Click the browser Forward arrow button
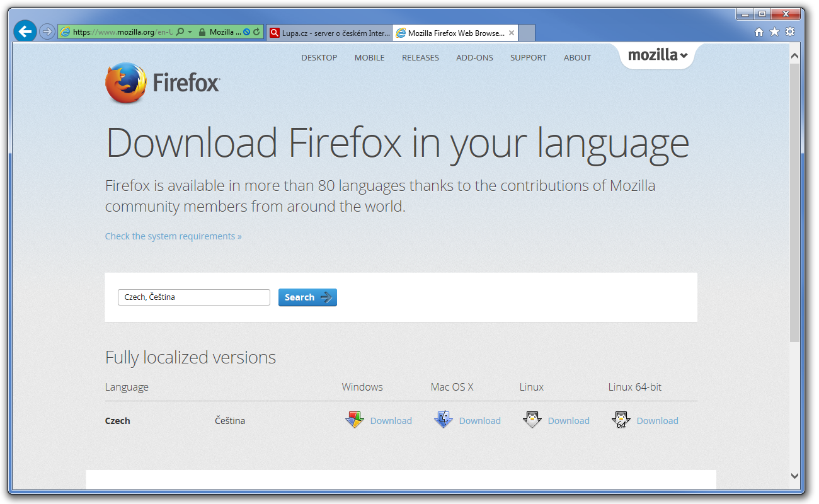Image resolution: width=819 pixels, height=504 pixels. (47, 31)
